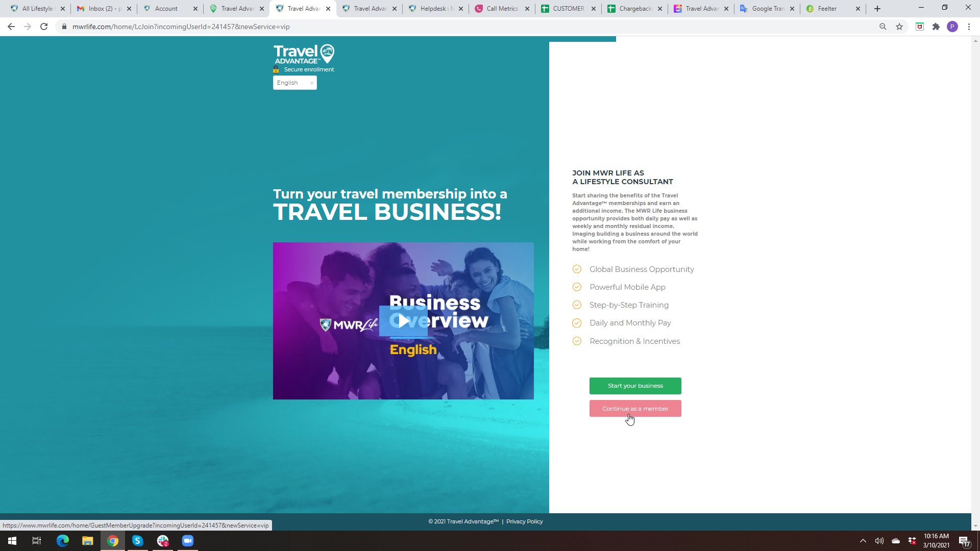Open a new browser tab
980x551 pixels.
[877, 9]
